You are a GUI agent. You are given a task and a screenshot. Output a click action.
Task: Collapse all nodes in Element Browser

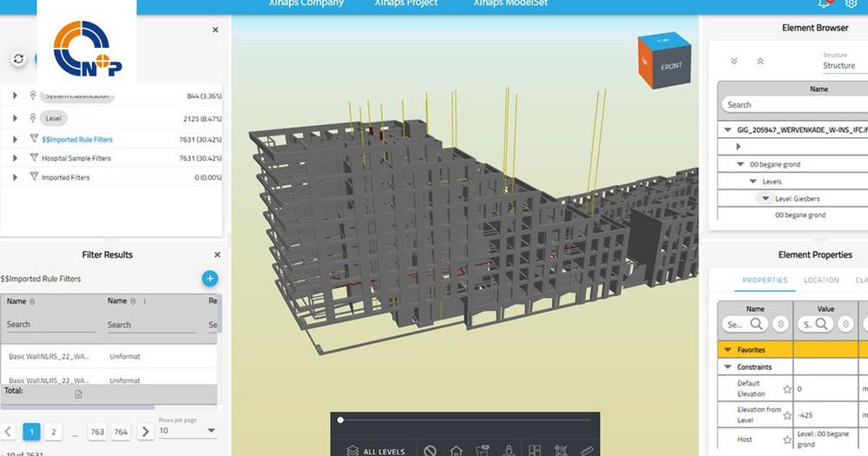tap(760, 62)
